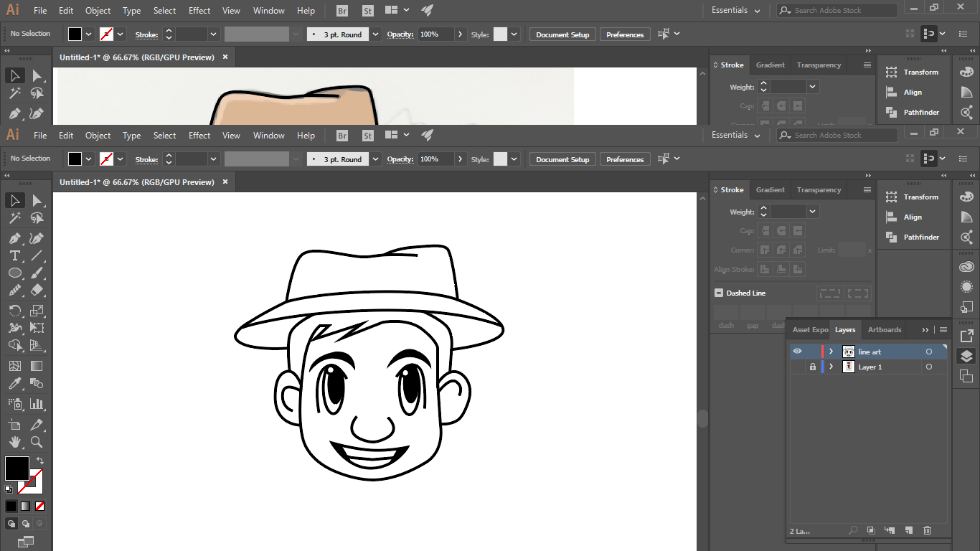The height and width of the screenshot is (551, 980).
Task: Click Preferences in the lower control bar
Action: tap(625, 159)
